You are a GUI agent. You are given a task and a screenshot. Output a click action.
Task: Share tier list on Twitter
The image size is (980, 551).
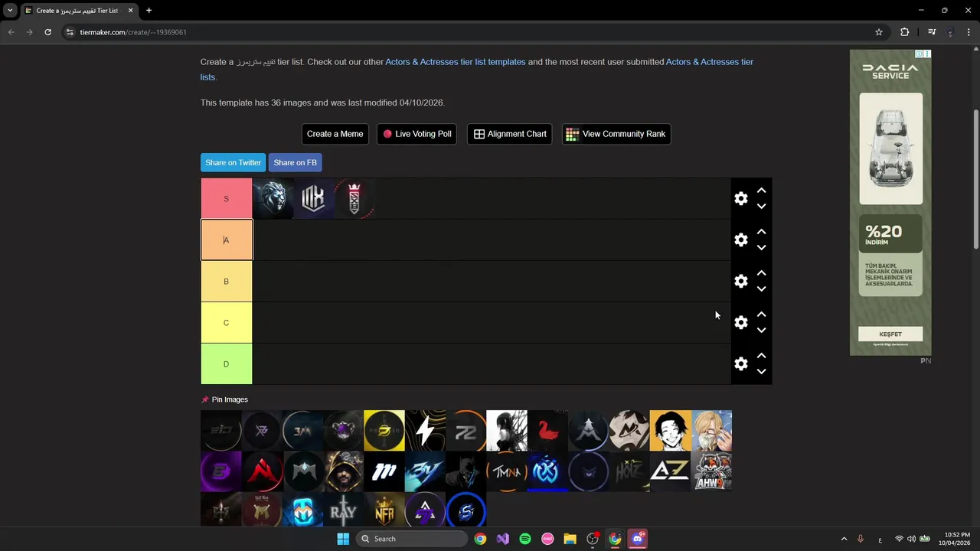click(x=233, y=162)
